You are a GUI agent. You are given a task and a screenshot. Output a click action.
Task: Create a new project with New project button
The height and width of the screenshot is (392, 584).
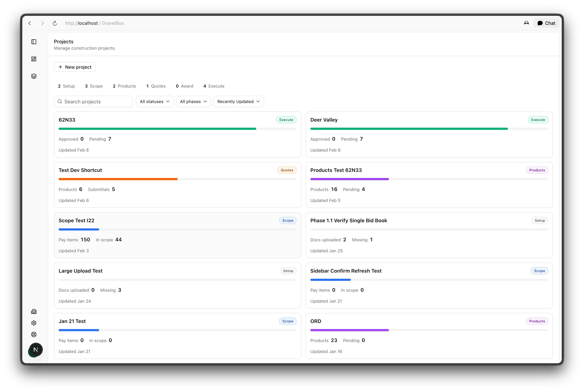click(x=74, y=67)
